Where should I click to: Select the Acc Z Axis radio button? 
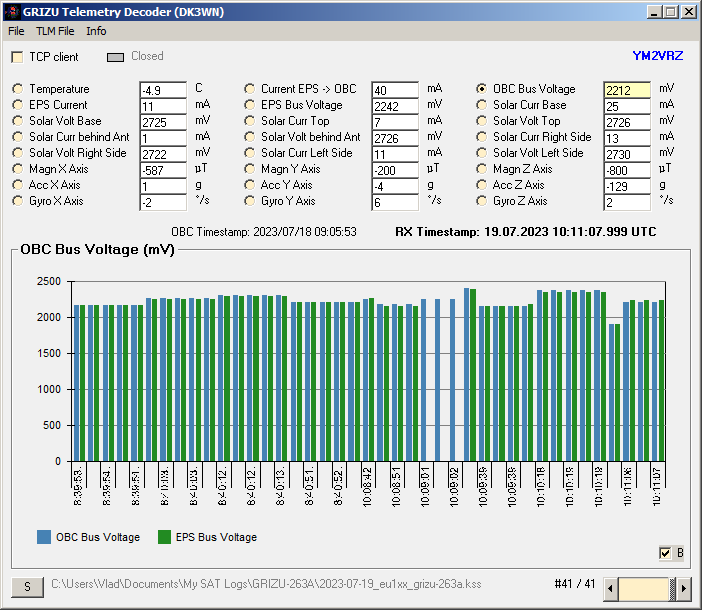coord(481,185)
